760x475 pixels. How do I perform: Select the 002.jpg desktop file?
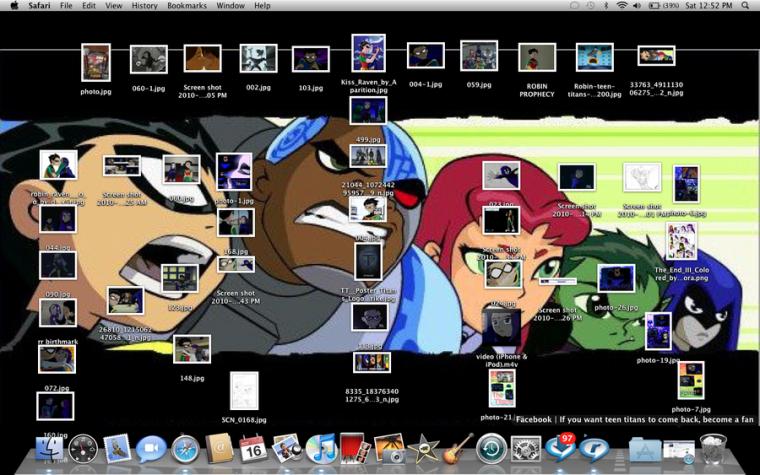tap(258, 59)
